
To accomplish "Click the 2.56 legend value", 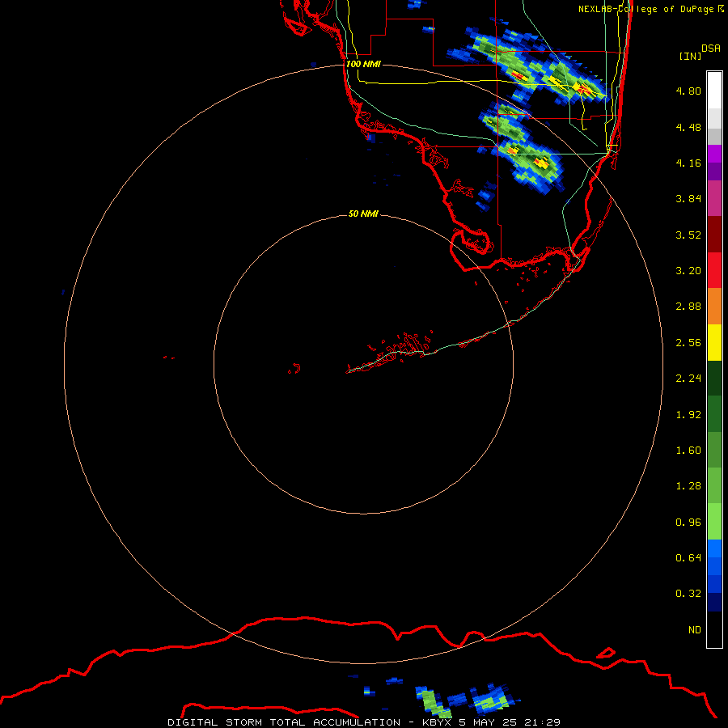I will point(688,343).
